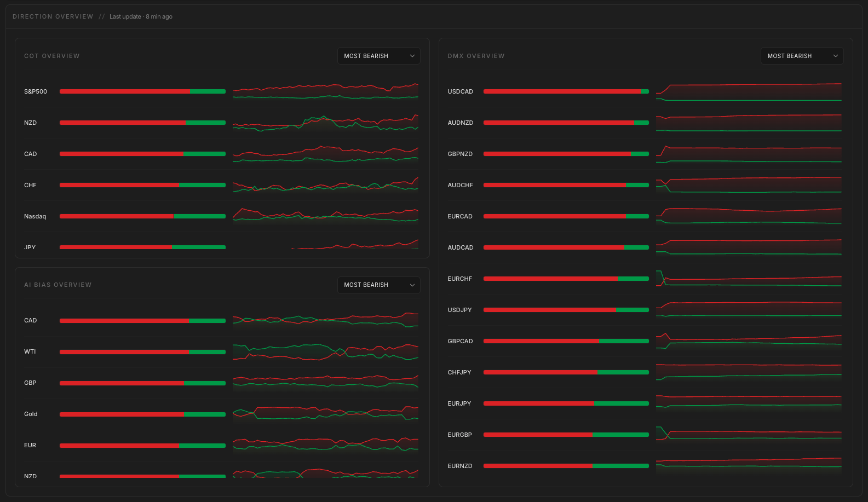Click the USDCAD sentiment bar

566,91
